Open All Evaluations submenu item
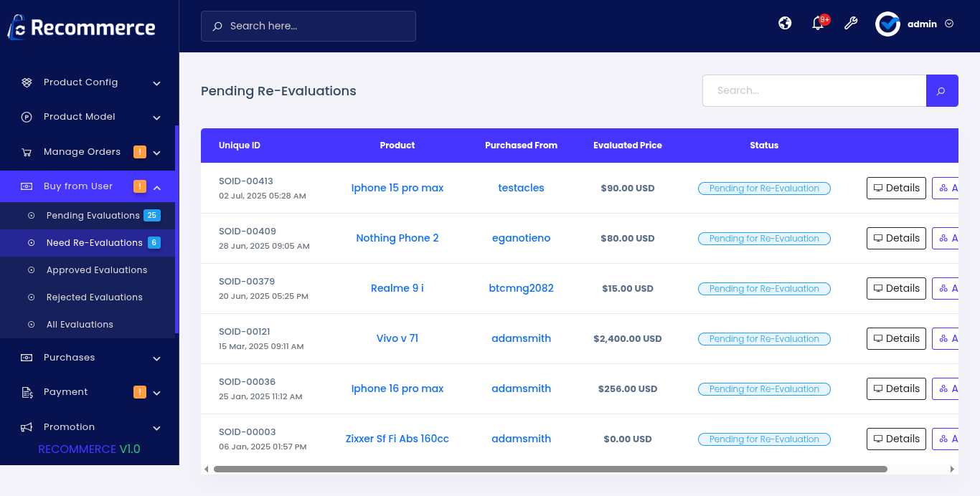Image resolution: width=980 pixels, height=496 pixels. click(x=88, y=325)
